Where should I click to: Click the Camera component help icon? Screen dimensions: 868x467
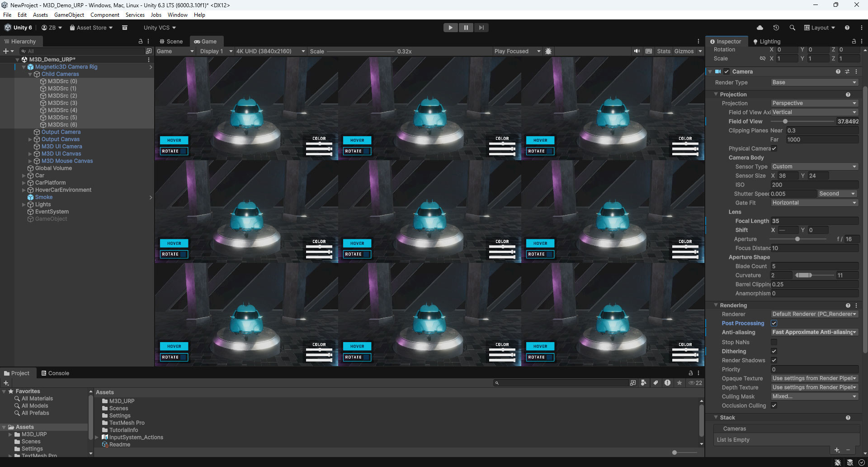click(x=839, y=71)
